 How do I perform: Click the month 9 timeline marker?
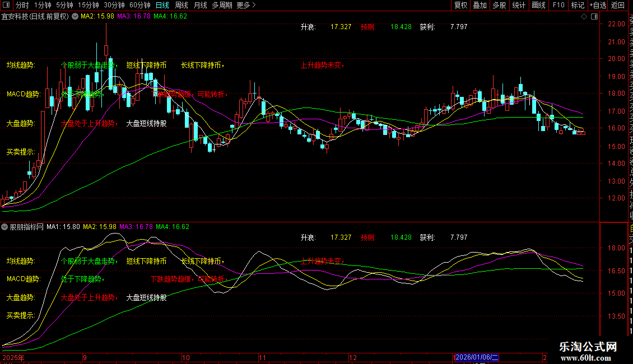85,357
